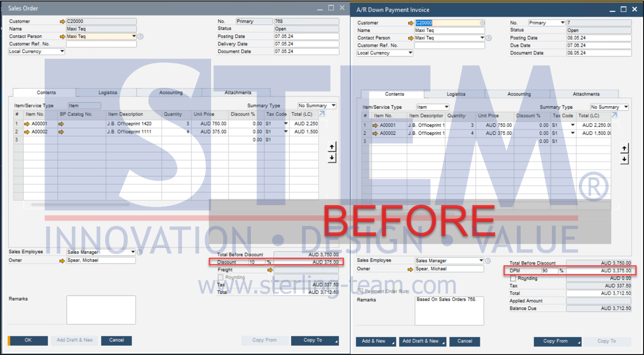Image resolution: width=644 pixels, height=355 pixels.
Task: Click OK button in Sales Order
Action: tap(28, 340)
